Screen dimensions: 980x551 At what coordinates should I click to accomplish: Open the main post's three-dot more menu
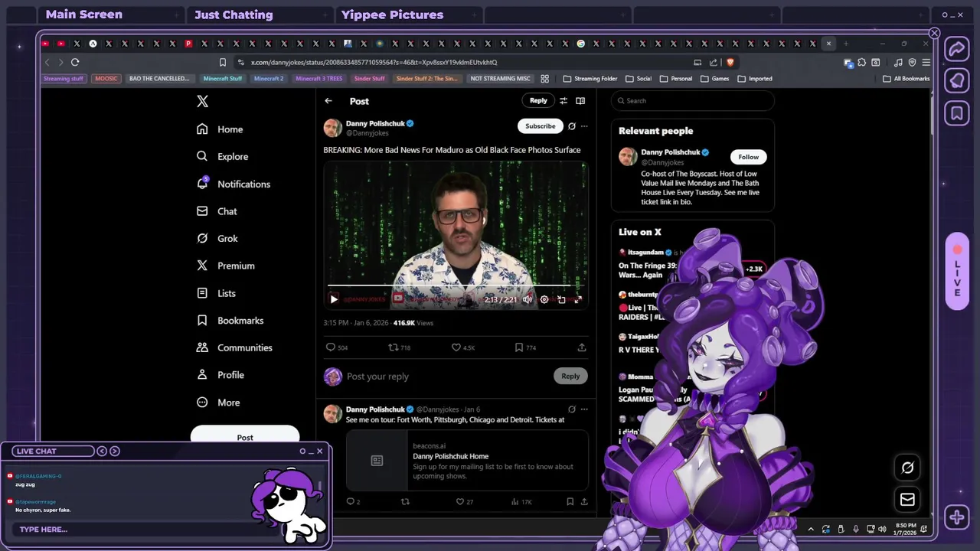click(x=584, y=126)
